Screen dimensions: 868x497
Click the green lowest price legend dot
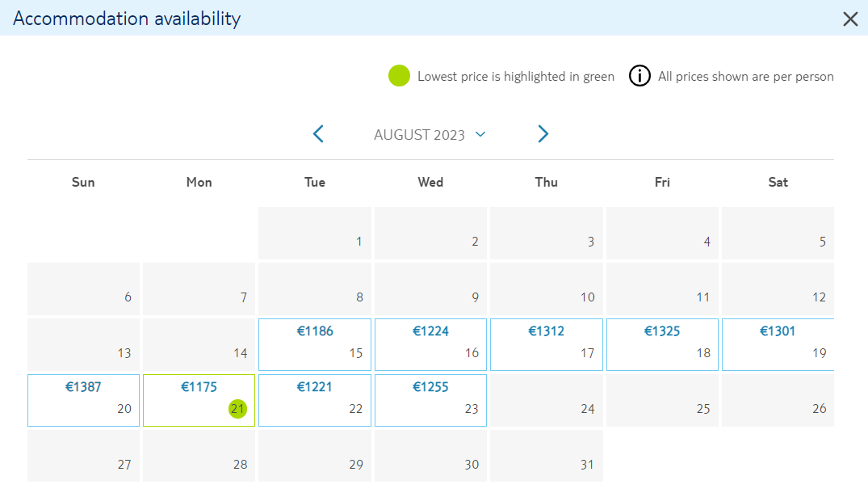[399, 76]
